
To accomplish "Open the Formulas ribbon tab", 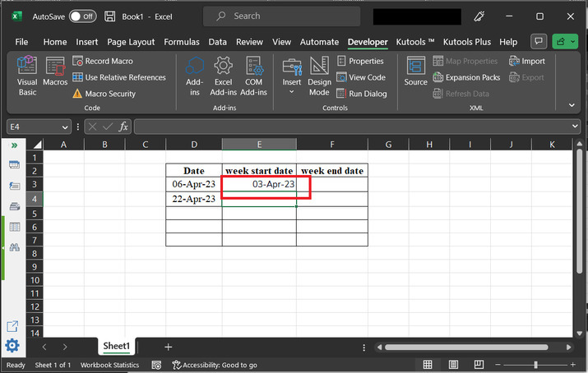I will (181, 42).
